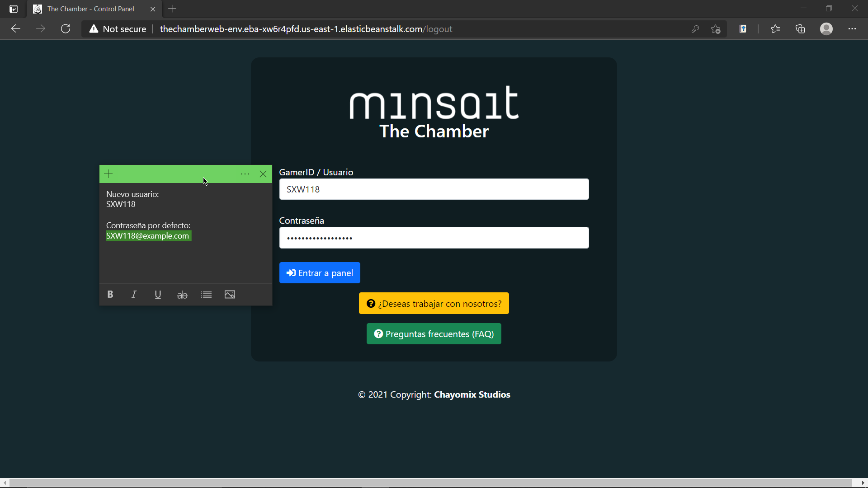Toggle strikethrough in sticky note
868x488 pixels.
[x=182, y=295]
